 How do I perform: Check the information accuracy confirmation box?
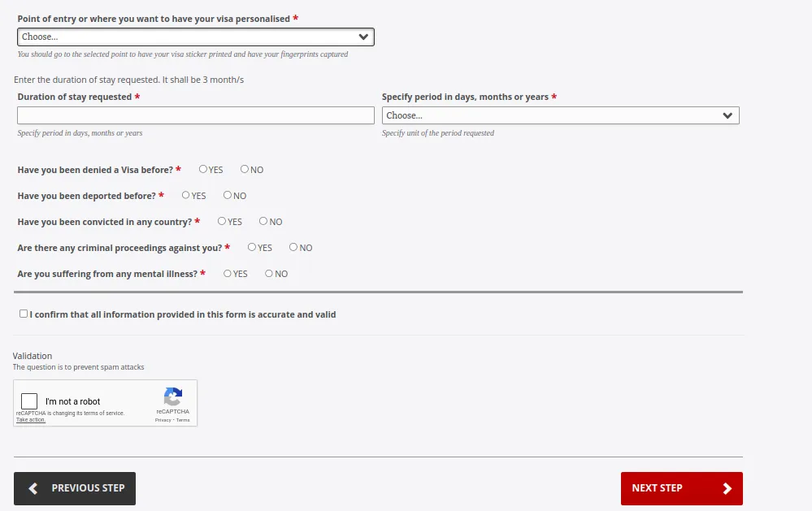point(24,313)
